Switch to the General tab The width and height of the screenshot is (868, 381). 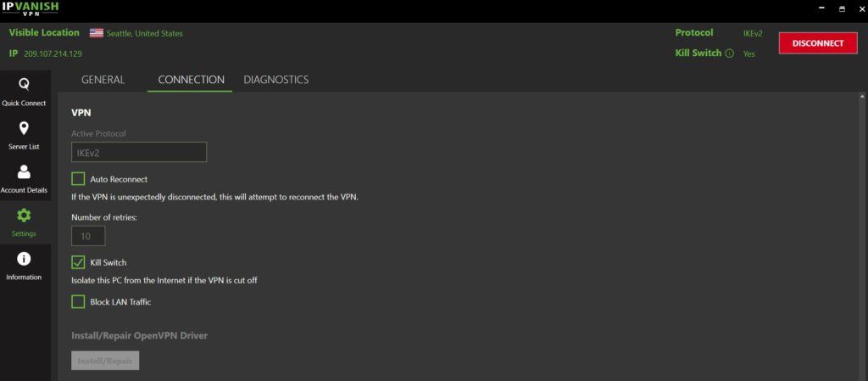coord(103,80)
